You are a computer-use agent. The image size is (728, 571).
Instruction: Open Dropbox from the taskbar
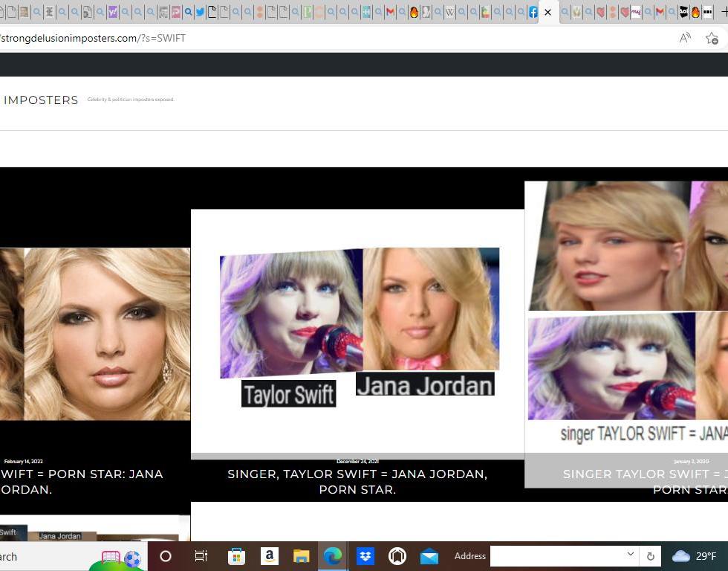[365, 556]
